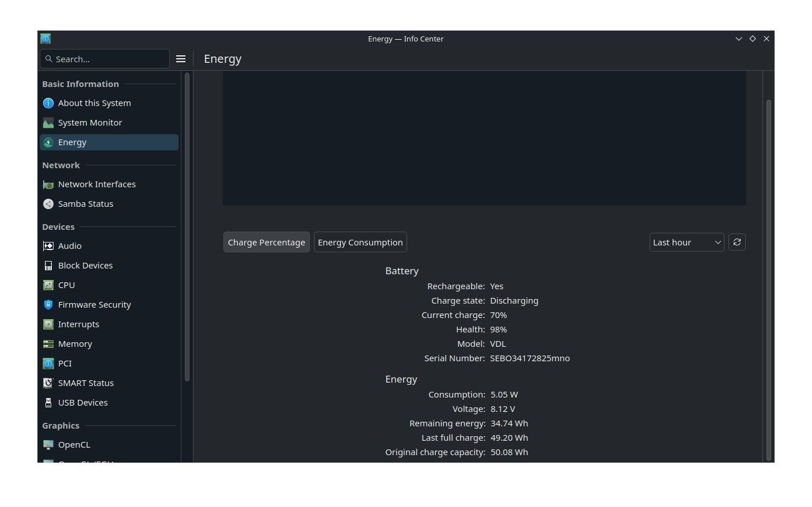Click the serial number SEBO34172825mno
Screen dimensions: 812x507
pyautogui.click(x=530, y=358)
